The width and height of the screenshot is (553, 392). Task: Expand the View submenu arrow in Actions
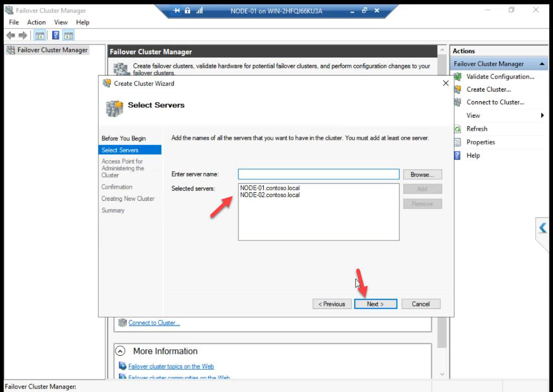click(x=542, y=115)
